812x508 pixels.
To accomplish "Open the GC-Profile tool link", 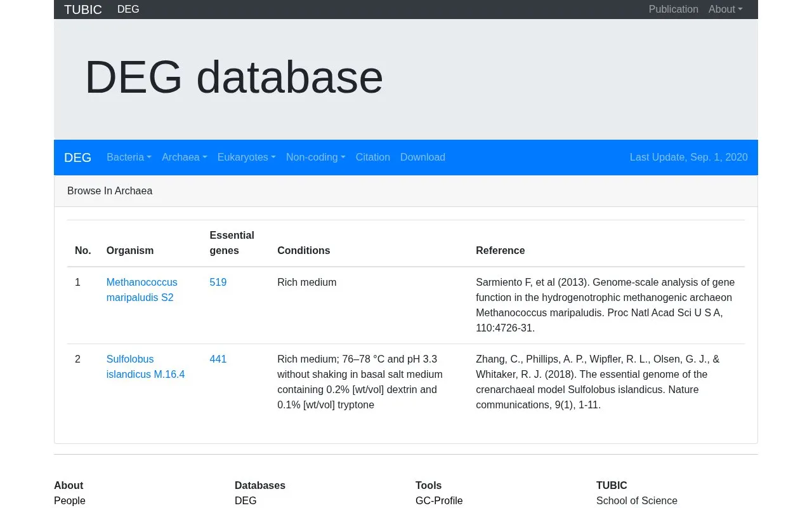I will (x=439, y=500).
